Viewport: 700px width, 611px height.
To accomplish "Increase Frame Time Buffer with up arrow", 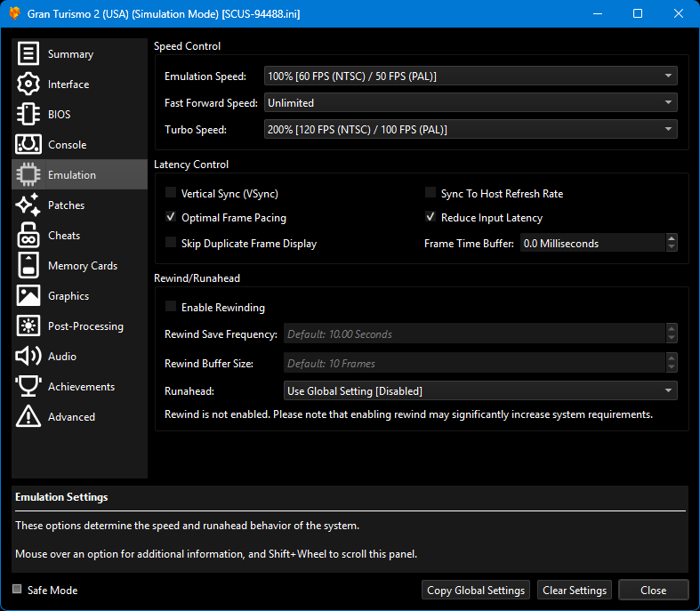I will point(672,238).
